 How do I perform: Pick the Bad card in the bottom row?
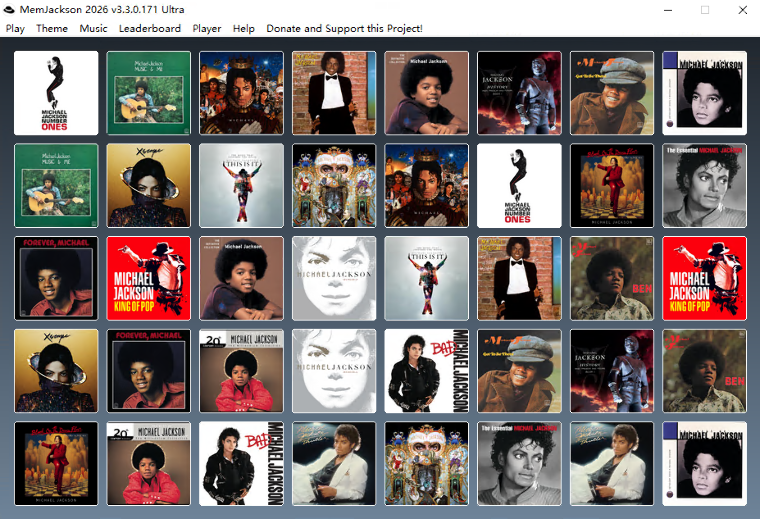tap(241, 464)
